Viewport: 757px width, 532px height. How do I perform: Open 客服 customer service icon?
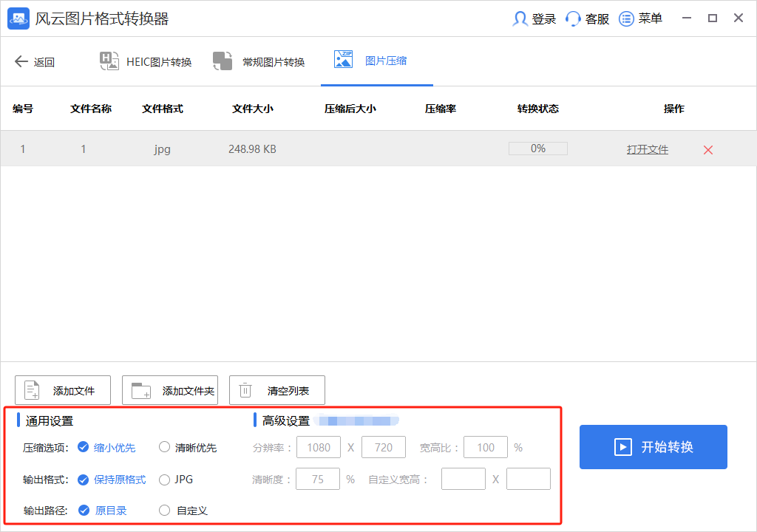(x=573, y=18)
